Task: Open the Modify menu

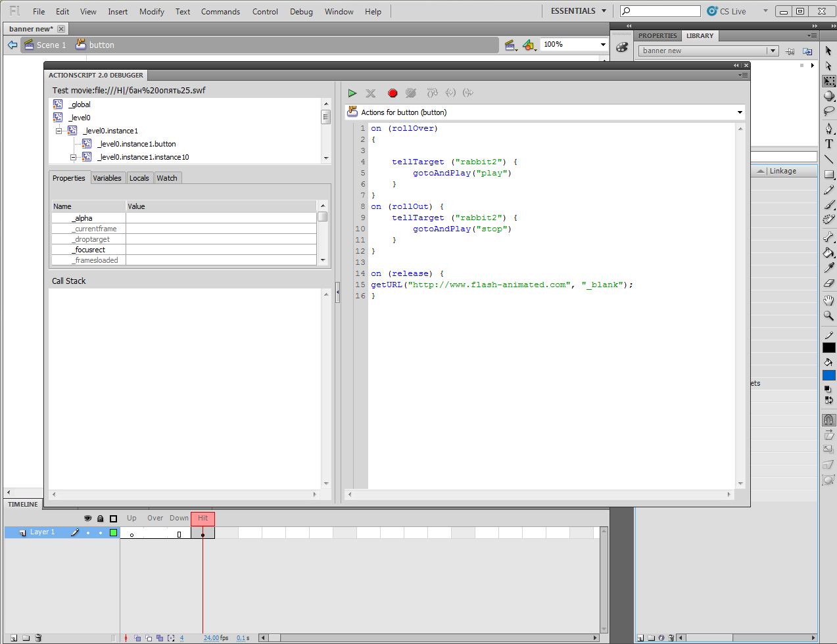Action: coord(151,11)
